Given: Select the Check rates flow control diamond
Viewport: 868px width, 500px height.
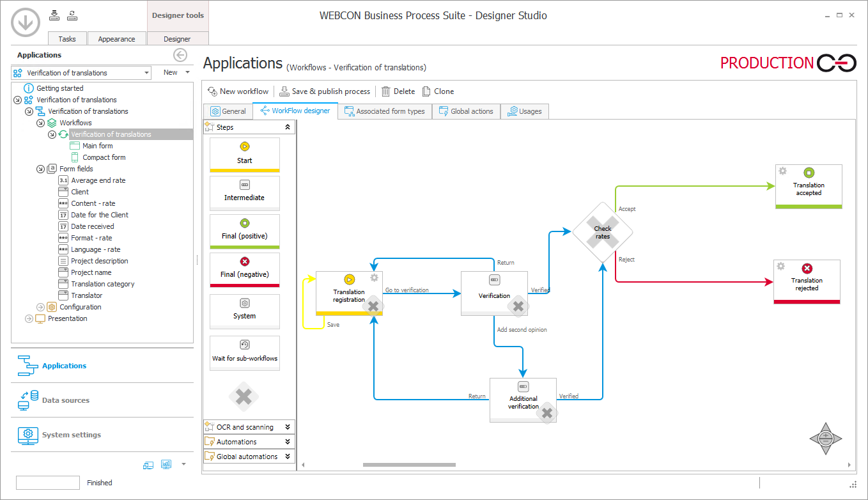Looking at the screenshot, I should pyautogui.click(x=603, y=233).
